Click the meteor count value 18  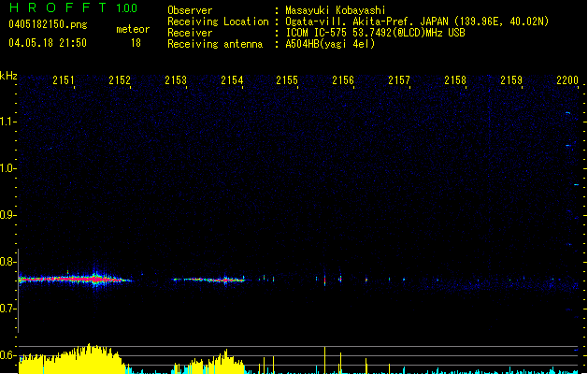click(136, 43)
